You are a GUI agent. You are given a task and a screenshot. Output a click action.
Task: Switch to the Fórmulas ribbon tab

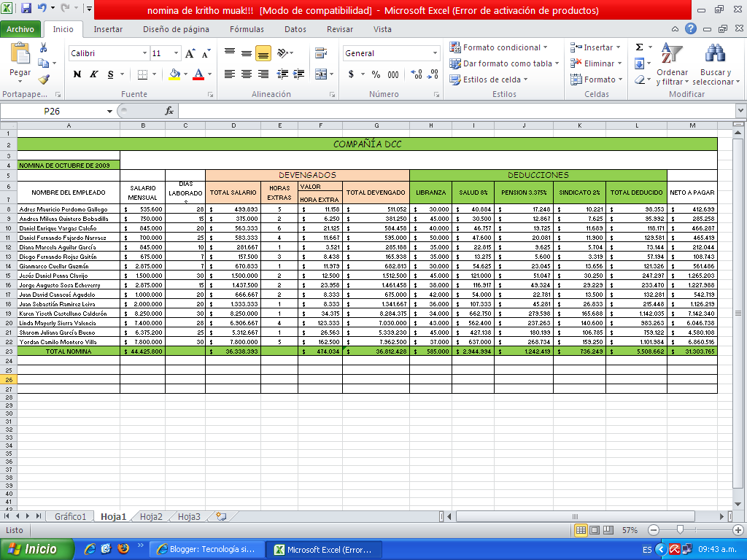pyautogui.click(x=247, y=29)
